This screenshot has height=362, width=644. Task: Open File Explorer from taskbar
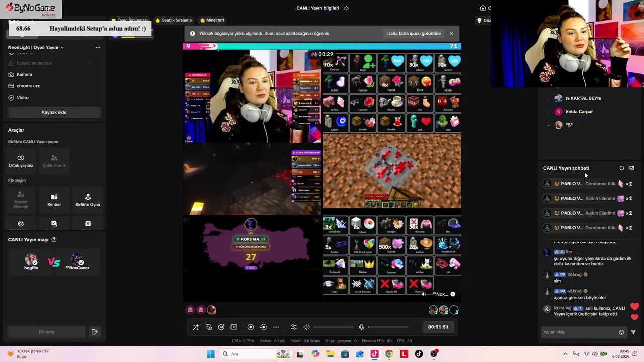click(x=330, y=354)
